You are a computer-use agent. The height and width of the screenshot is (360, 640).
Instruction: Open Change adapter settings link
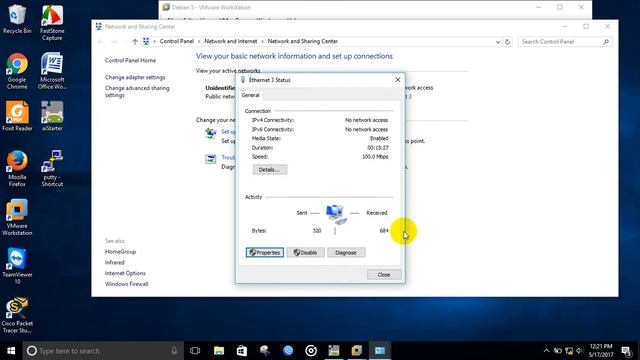(135, 77)
